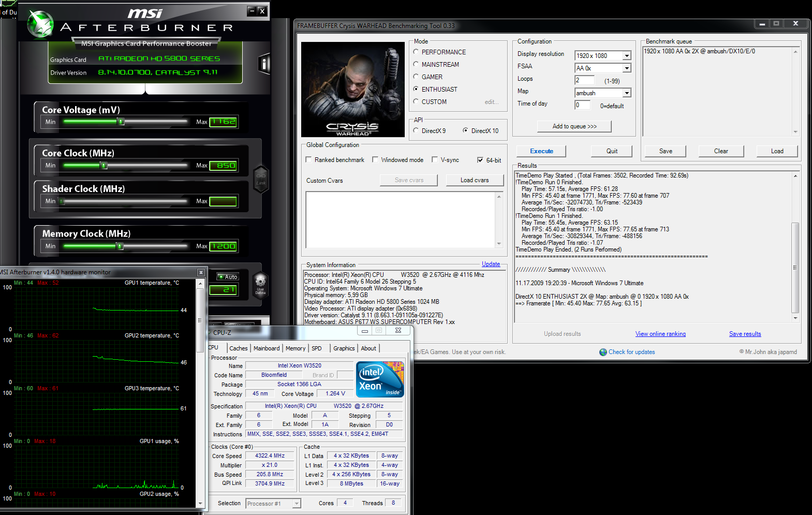Click the Load cvars button
The height and width of the screenshot is (515, 812).
(475, 180)
